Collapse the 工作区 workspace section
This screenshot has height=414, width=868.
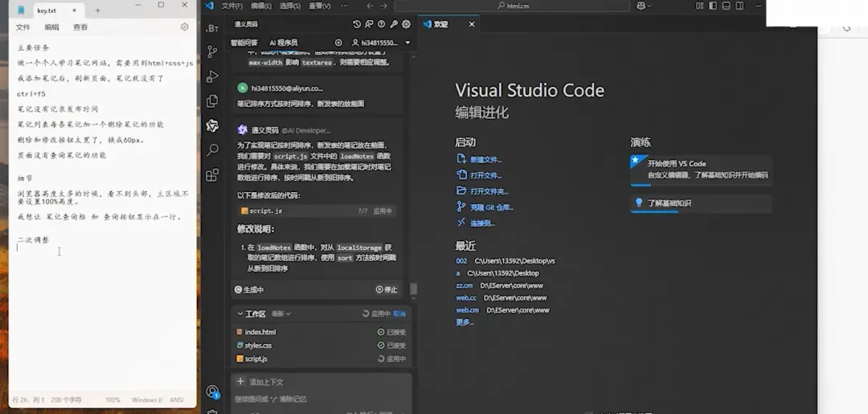tap(240, 314)
